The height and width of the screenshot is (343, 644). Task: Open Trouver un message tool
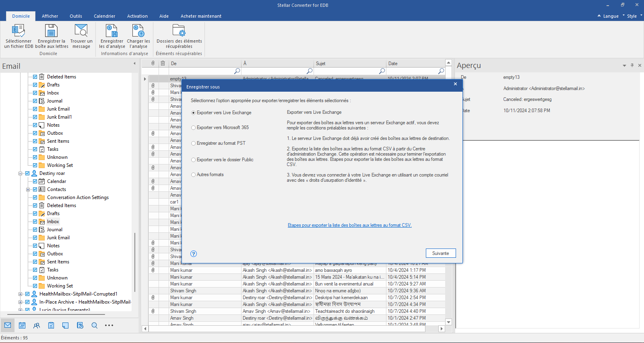[x=81, y=36]
